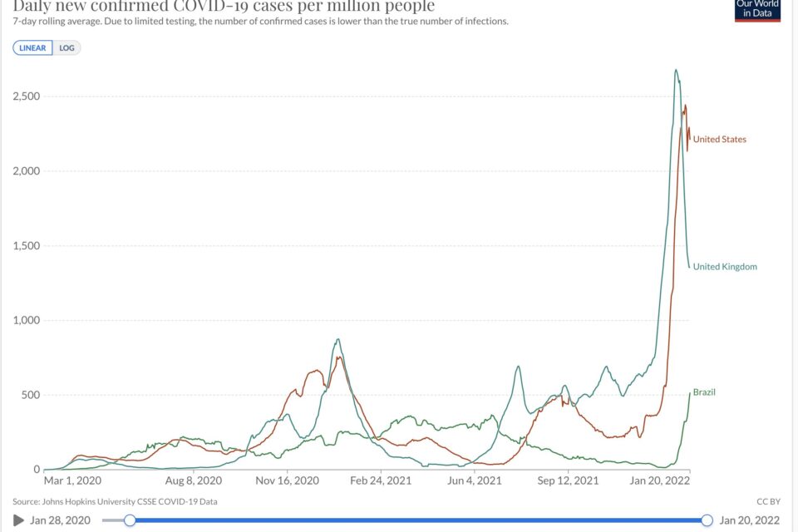The height and width of the screenshot is (532, 798).
Task: Select the LINEAR scale option
Action: coord(32,47)
